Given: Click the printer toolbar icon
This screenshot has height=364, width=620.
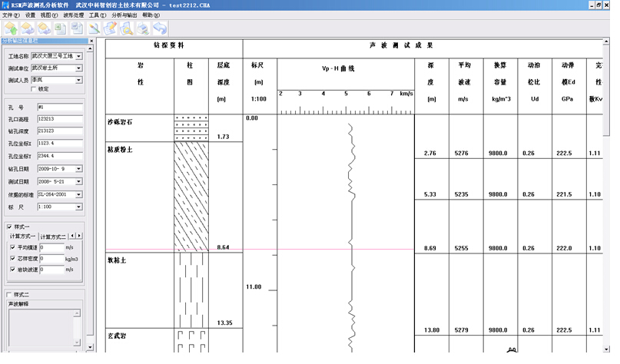Looking at the screenshot, I should click(143, 28).
